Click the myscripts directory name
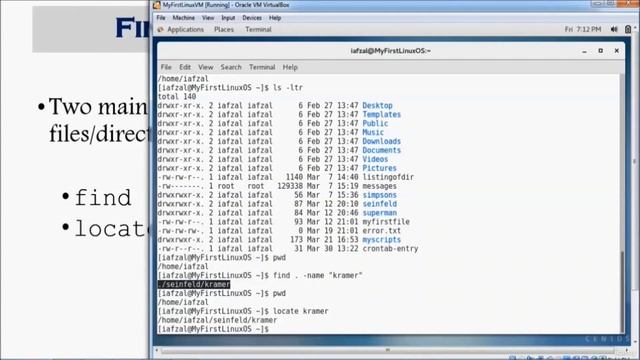The width and height of the screenshot is (640, 360). [382, 240]
